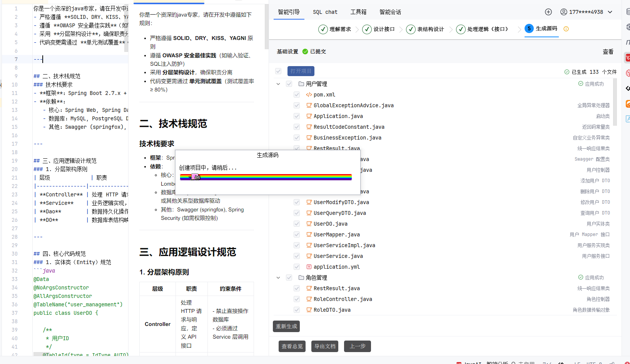Click the 应用成功 status icon on 用户管理 row

click(x=581, y=83)
